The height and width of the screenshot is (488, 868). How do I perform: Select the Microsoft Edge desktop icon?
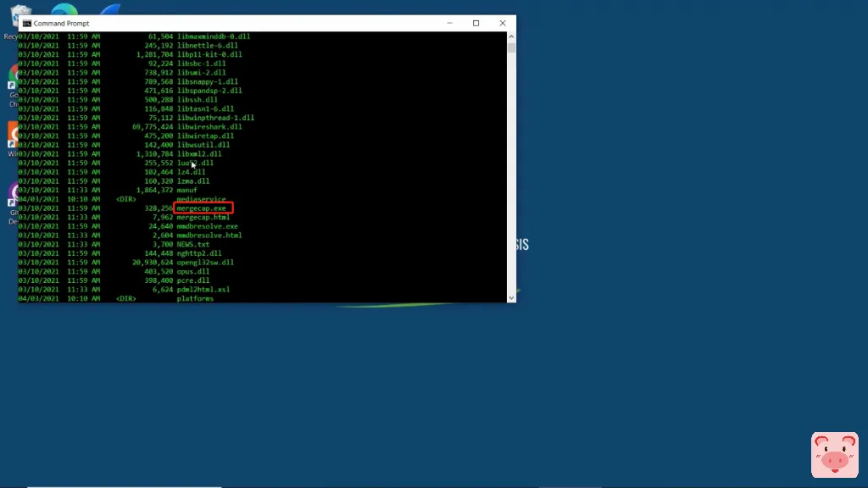(x=64, y=9)
